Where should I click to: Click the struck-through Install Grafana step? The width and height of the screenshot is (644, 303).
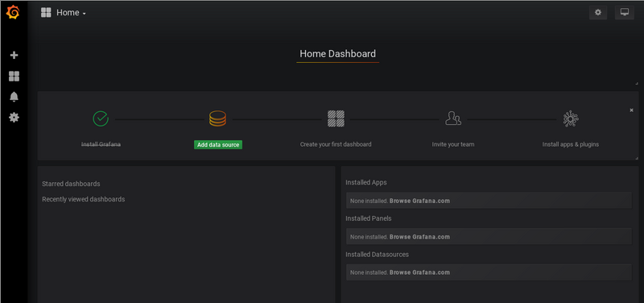pyautogui.click(x=101, y=145)
